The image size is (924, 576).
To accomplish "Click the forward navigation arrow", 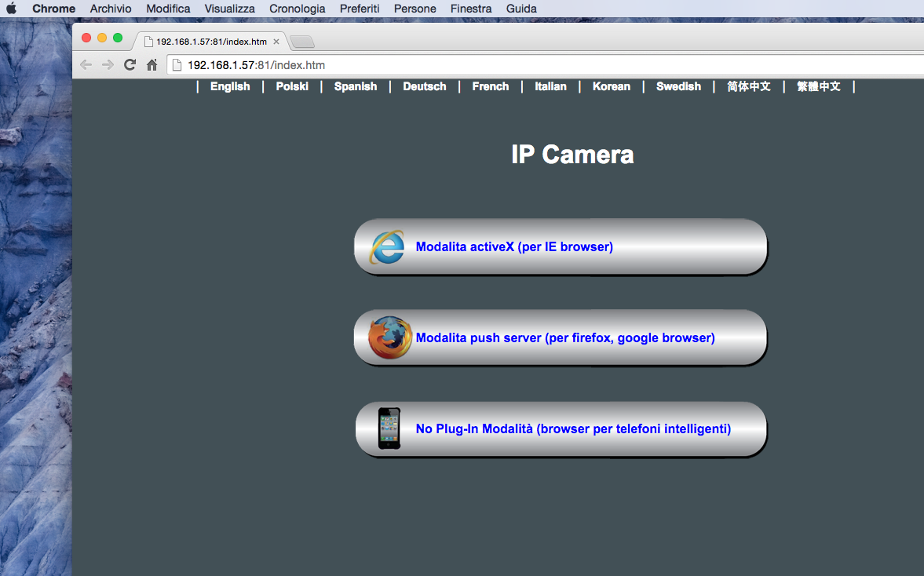I will click(x=108, y=65).
